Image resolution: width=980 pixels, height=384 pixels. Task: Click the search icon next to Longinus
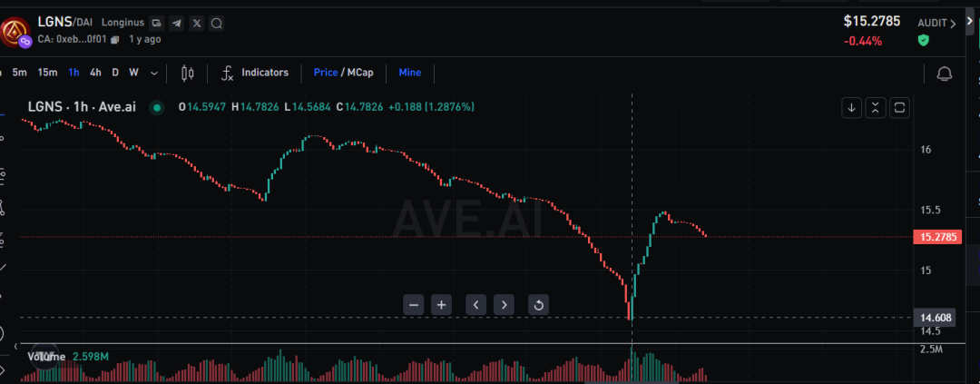click(x=217, y=23)
